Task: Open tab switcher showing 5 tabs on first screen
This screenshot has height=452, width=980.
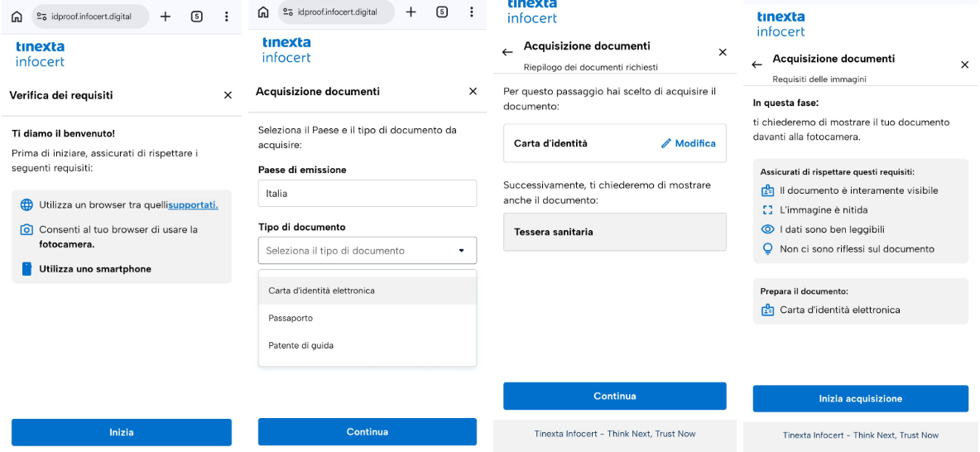Action: 196,17
